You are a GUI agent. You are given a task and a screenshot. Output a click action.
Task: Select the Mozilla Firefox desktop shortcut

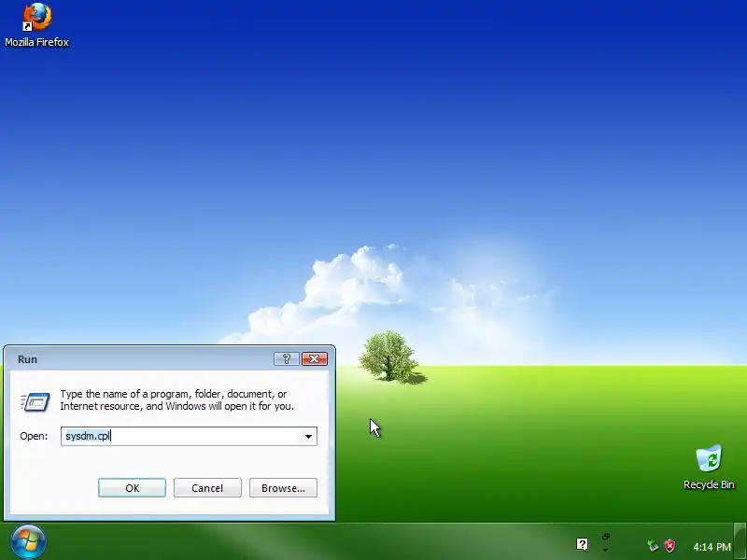point(36,25)
